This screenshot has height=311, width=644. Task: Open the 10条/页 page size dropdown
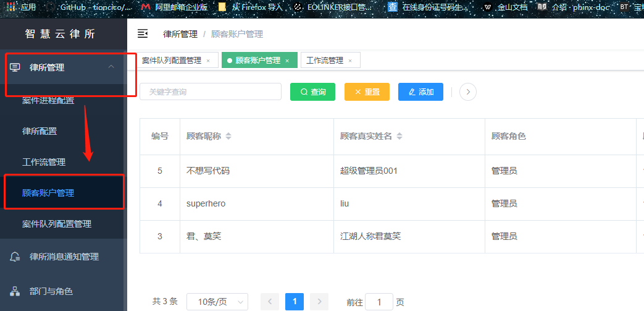(x=217, y=302)
